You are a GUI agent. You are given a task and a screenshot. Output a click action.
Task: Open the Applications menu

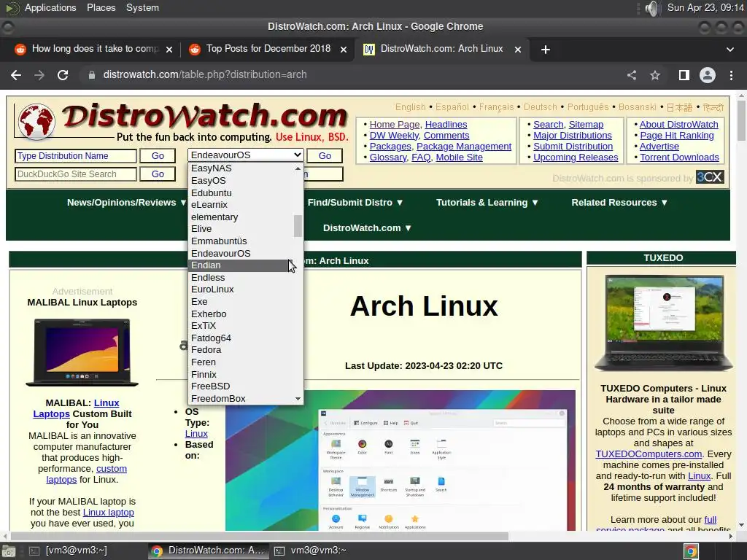(50, 7)
